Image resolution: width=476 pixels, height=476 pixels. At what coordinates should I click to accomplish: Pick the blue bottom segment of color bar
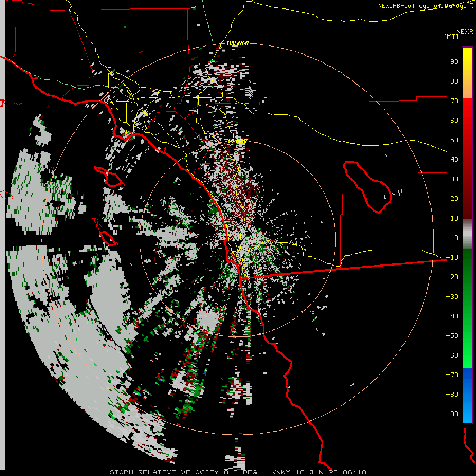[467, 395]
